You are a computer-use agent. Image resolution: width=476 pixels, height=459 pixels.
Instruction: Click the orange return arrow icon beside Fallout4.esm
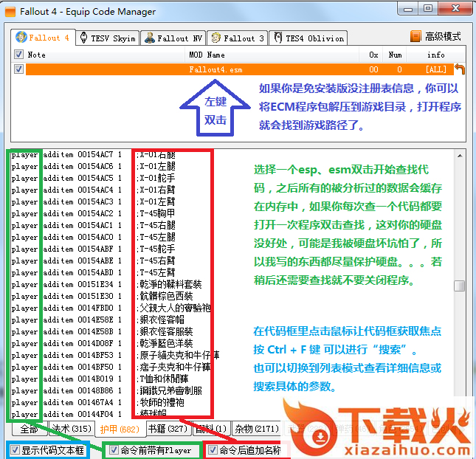[459, 69]
